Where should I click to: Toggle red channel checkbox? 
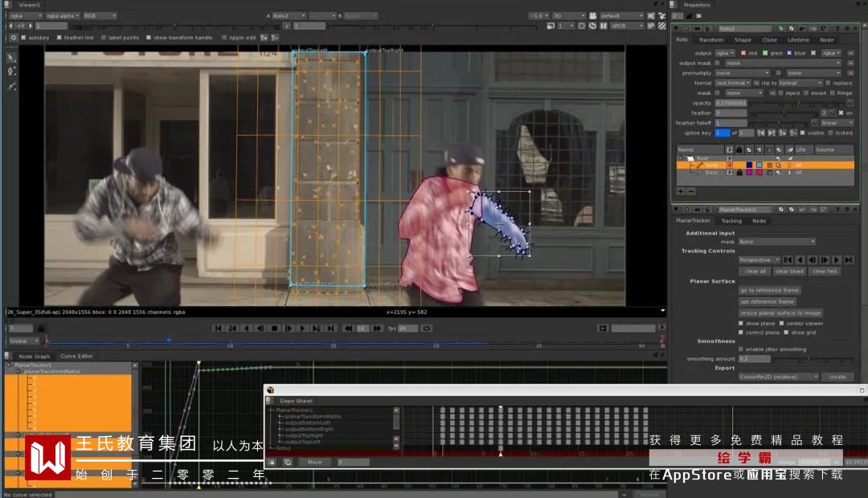[x=743, y=53]
